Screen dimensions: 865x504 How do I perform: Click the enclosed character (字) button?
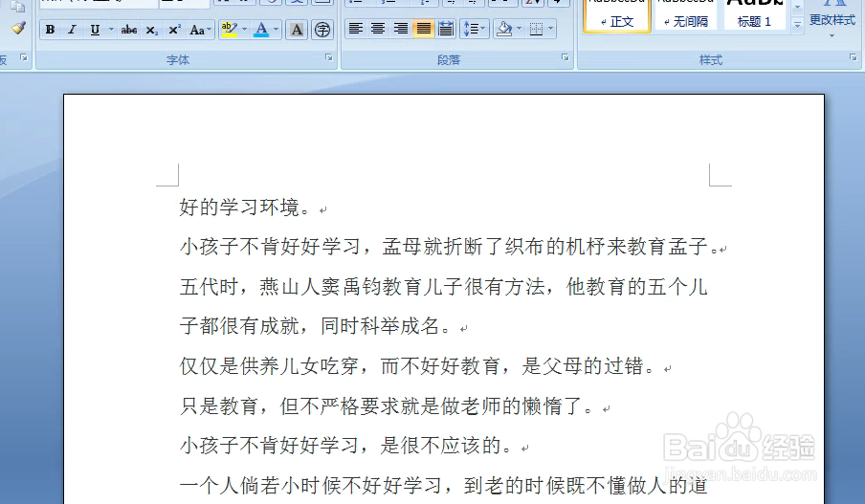coord(322,30)
